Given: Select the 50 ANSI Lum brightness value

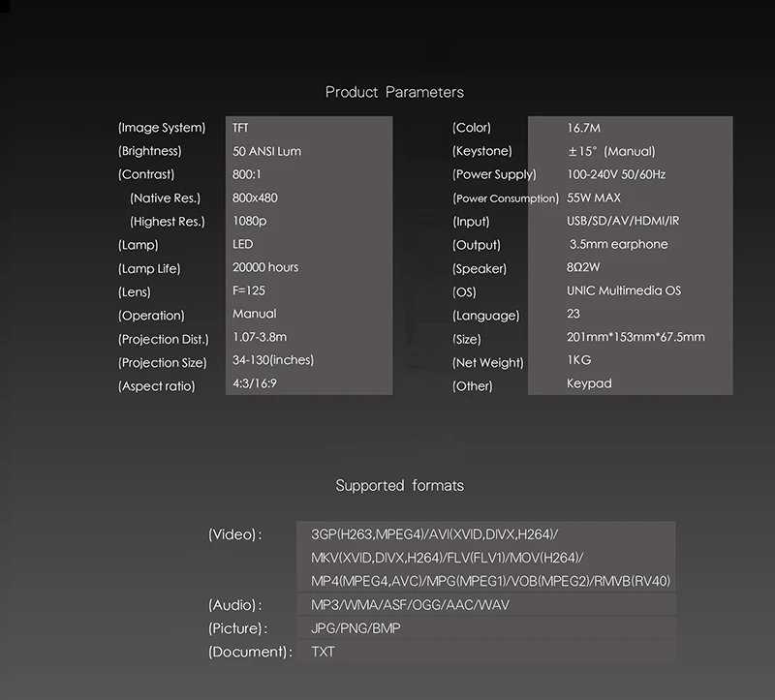Looking at the screenshot, I should click(x=267, y=151).
